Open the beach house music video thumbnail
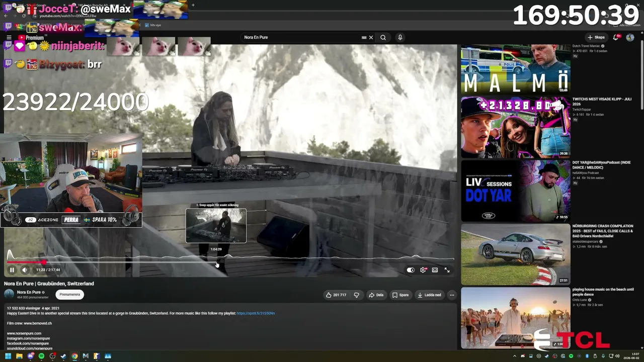The image size is (644, 362). click(516, 318)
